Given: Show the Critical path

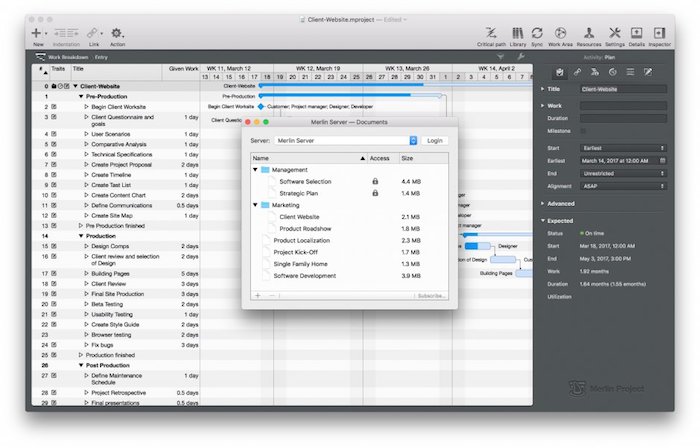Looking at the screenshot, I should pyautogui.click(x=491, y=33).
